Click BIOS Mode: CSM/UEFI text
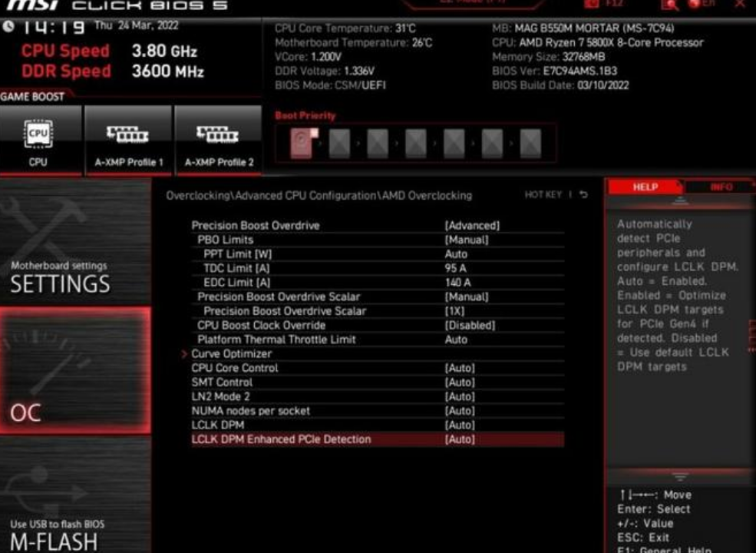The height and width of the screenshot is (553, 756). click(x=330, y=86)
